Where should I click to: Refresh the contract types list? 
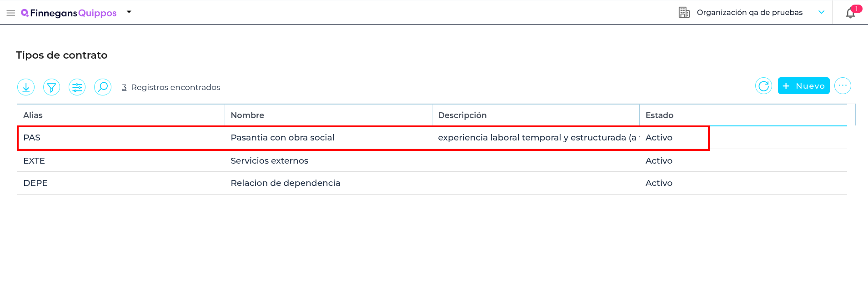(x=763, y=86)
